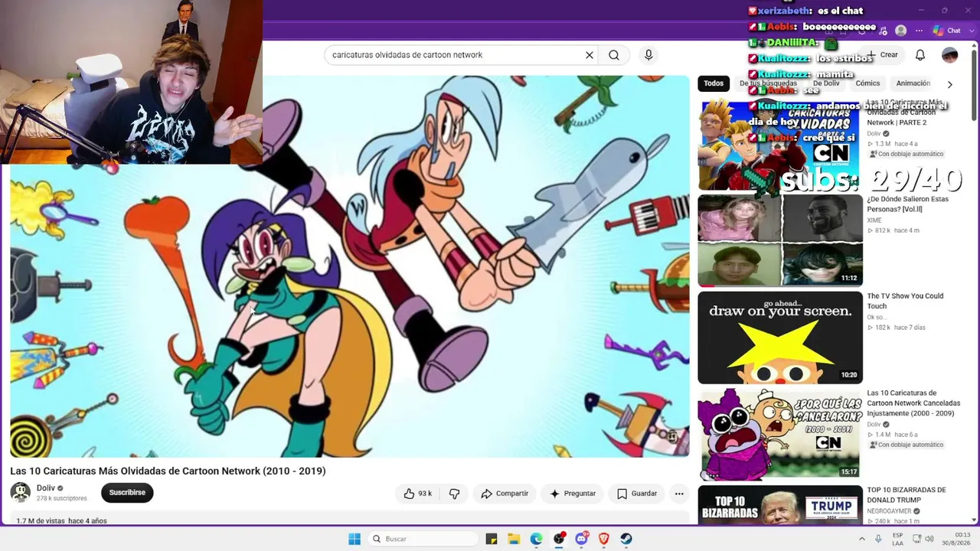Open Doliv channel avatar under the video
This screenshot has width=980, height=551.
[20, 492]
